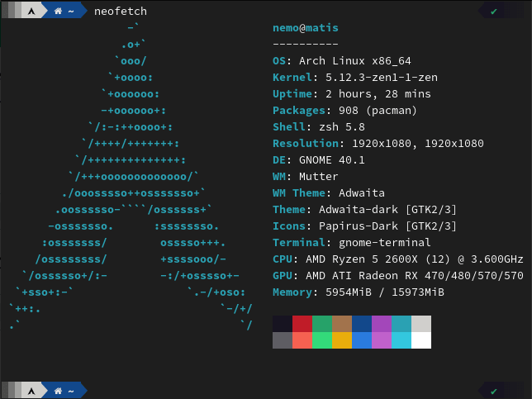Click the Arch logo in the top prompt
The image size is (532, 399).
(x=31, y=12)
